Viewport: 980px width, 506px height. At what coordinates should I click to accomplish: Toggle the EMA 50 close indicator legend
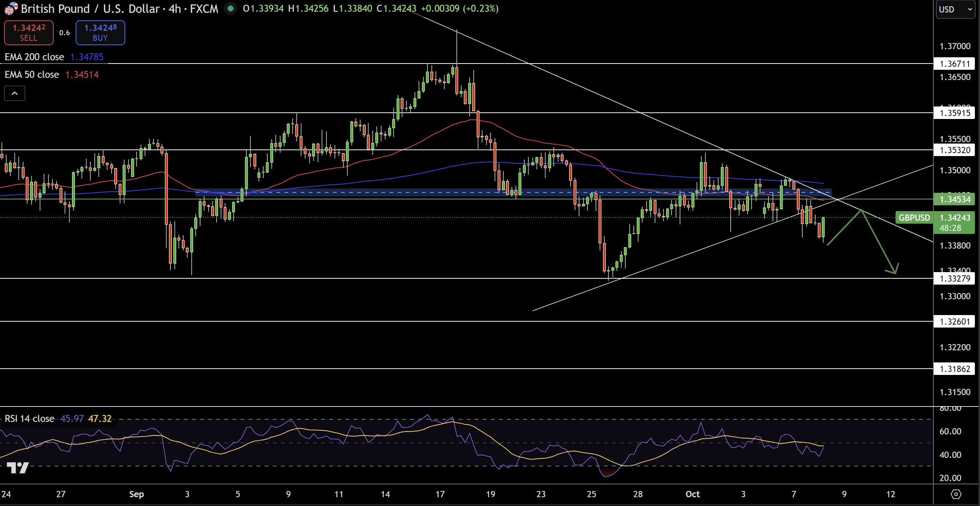[x=32, y=75]
